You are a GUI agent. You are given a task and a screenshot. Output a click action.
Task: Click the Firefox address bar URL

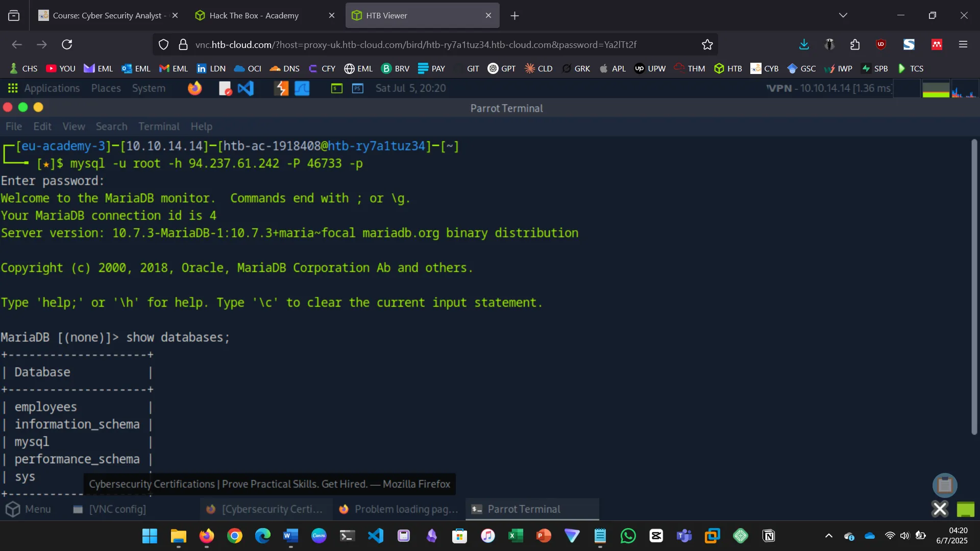(x=415, y=45)
